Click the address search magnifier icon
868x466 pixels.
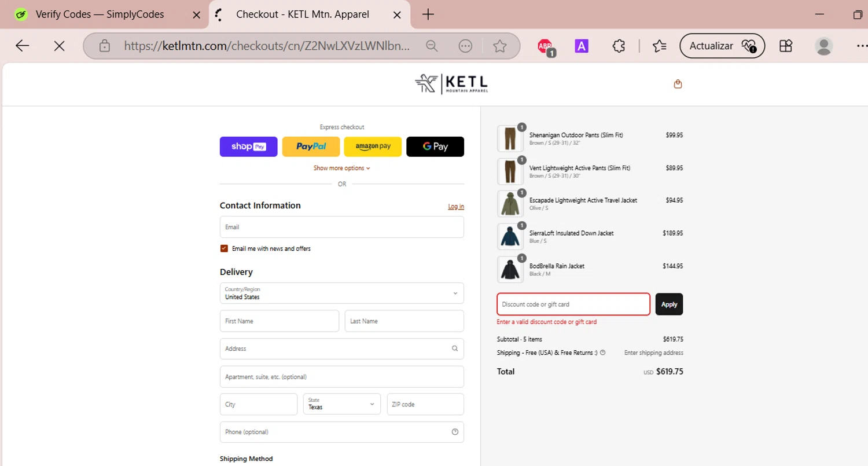[455, 348]
